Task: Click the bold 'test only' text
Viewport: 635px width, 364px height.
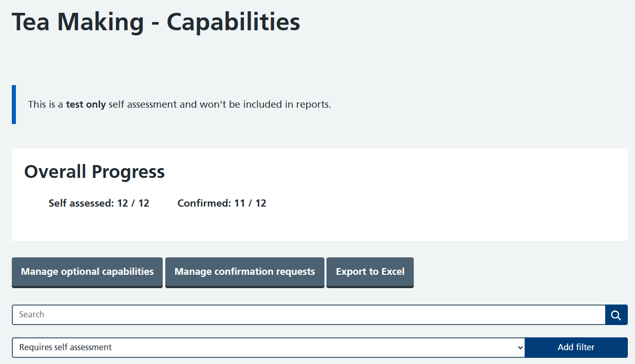Action: 86,105
